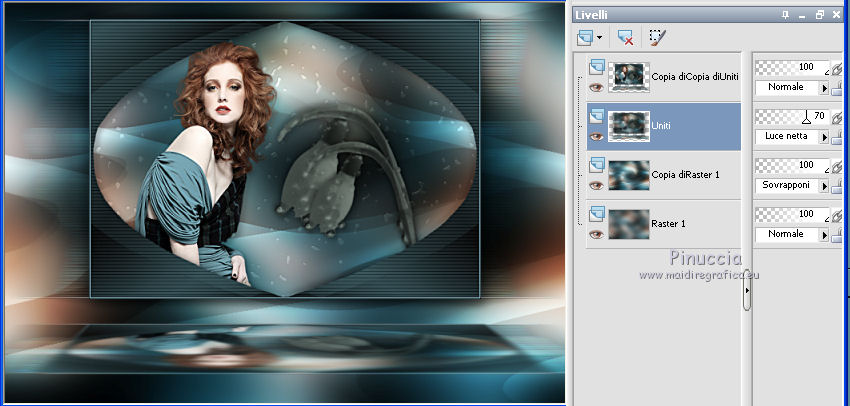Click the Edit Selection brush icon

point(656,37)
